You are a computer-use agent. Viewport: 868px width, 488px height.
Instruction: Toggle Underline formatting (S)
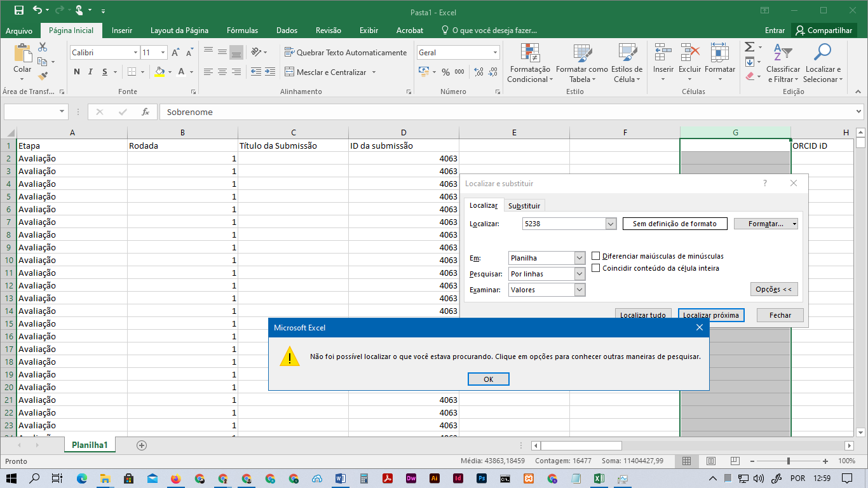[x=105, y=72]
